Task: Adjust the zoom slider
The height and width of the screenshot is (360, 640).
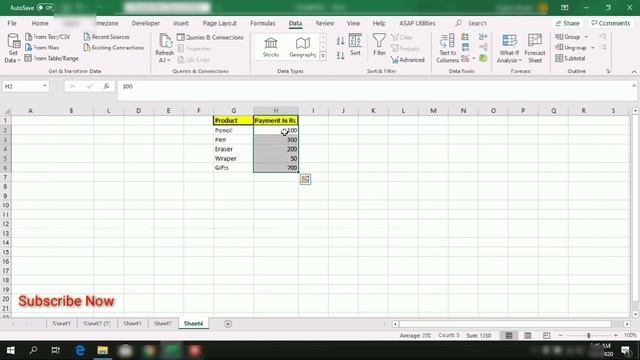Action: pyautogui.click(x=589, y=336)
